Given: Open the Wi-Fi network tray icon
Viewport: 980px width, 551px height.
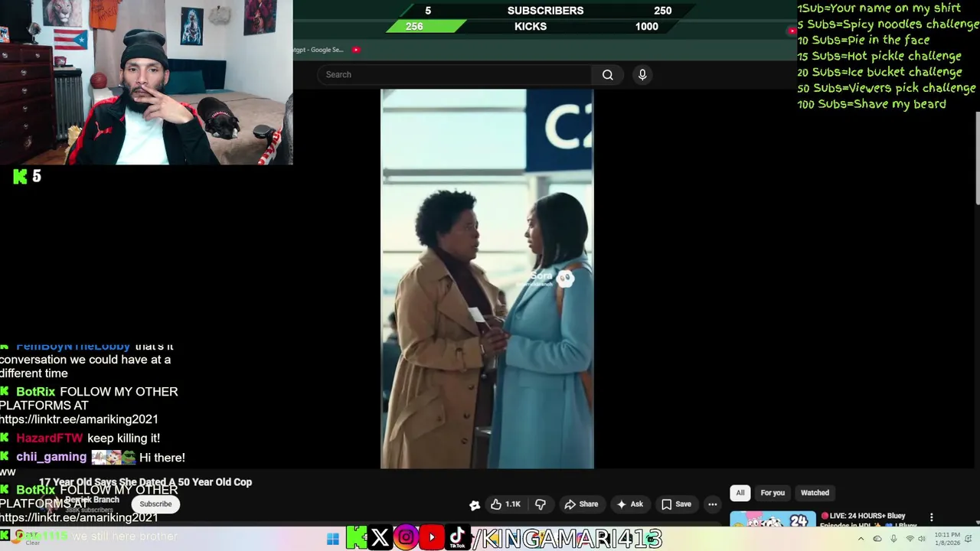Looking at the screenshot, I should [x=910, y=539].
